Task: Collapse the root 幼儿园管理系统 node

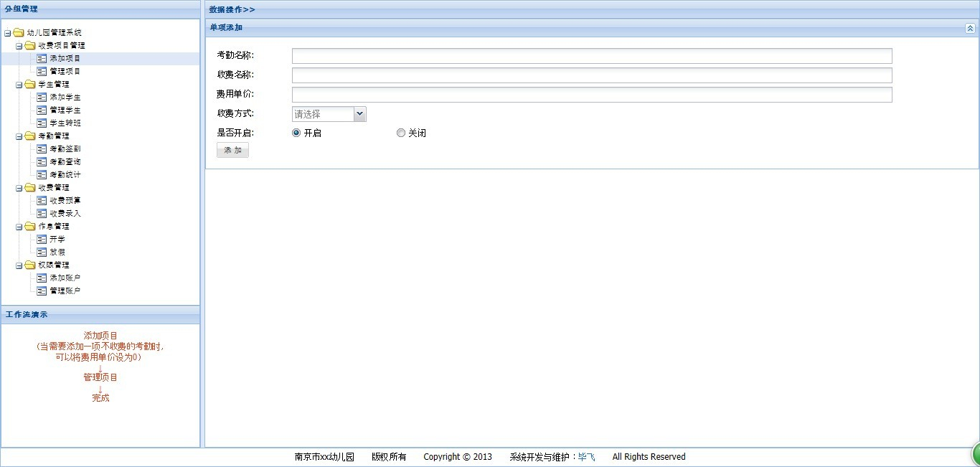Action: [8, 32]
